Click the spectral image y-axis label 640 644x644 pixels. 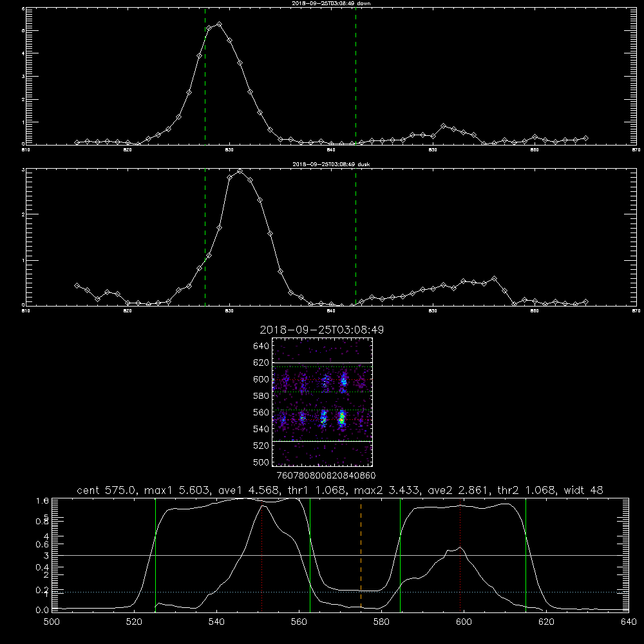(x=261, y=346)
